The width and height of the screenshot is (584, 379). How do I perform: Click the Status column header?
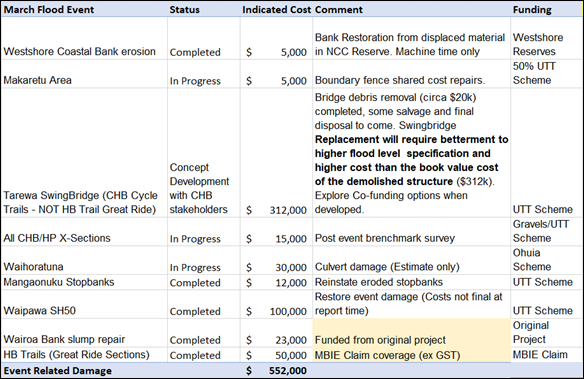tap(204, 9)
